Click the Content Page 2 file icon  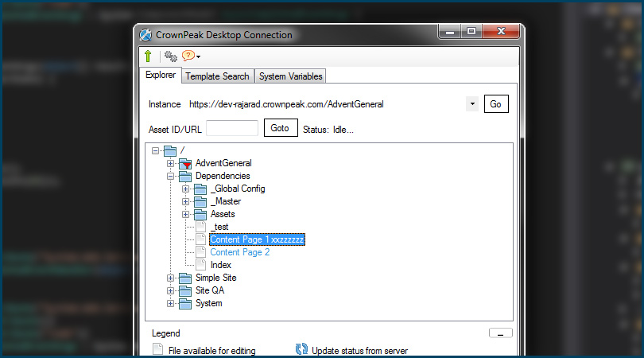pyautogui.click(x=201, y=252)
